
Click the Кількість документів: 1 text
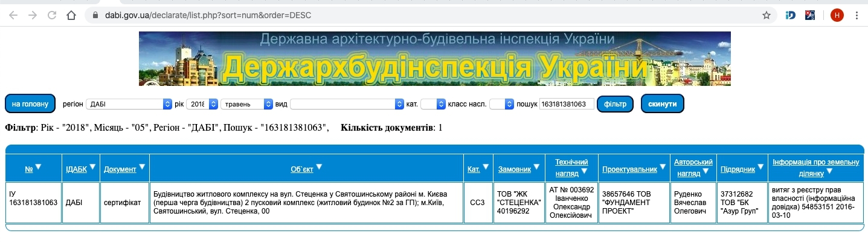pos(391,128)
